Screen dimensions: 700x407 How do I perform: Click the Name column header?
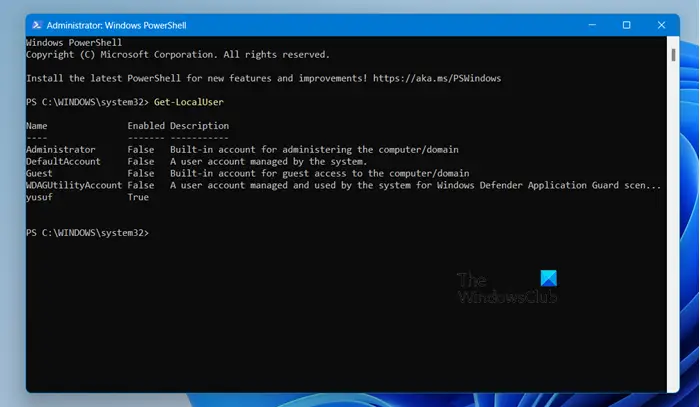[37, 125]
